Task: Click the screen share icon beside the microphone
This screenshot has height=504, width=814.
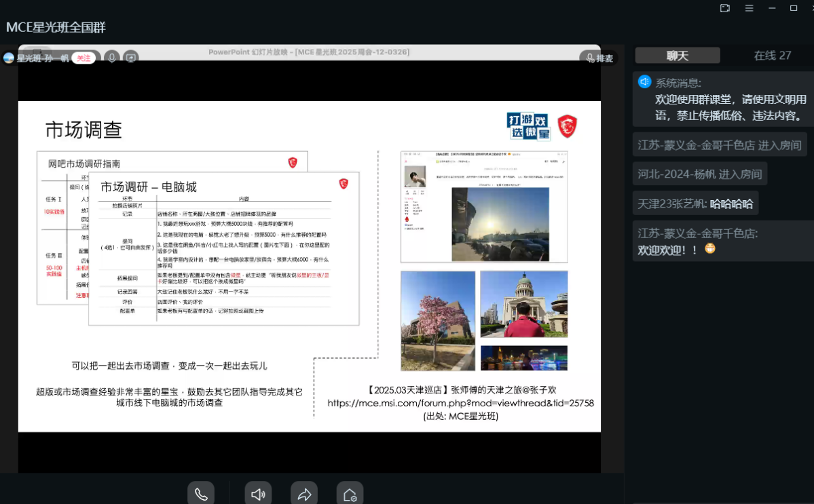Action: pos(131,58)
